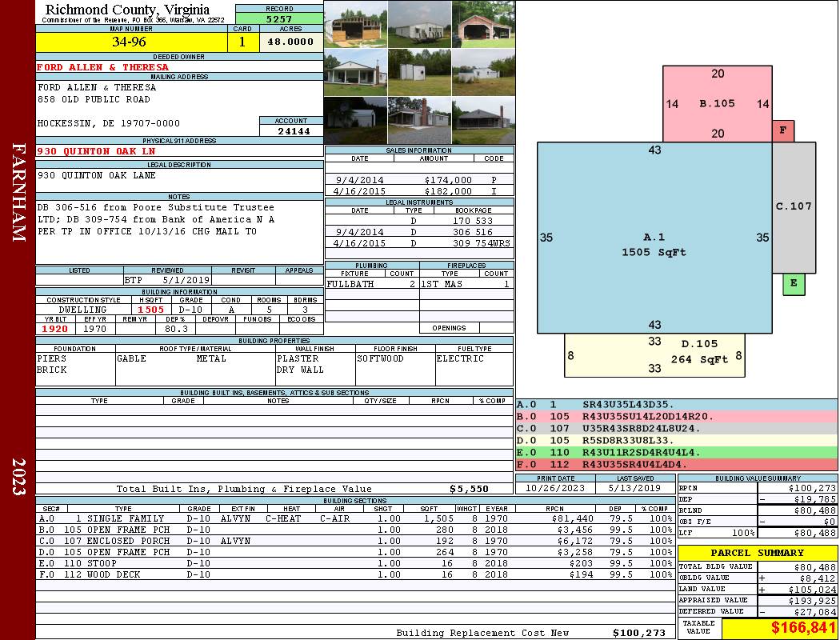Select the blue A.1 1505 SqFt sketch area
This screenshot has height=640, width=840.
point(654,238)
